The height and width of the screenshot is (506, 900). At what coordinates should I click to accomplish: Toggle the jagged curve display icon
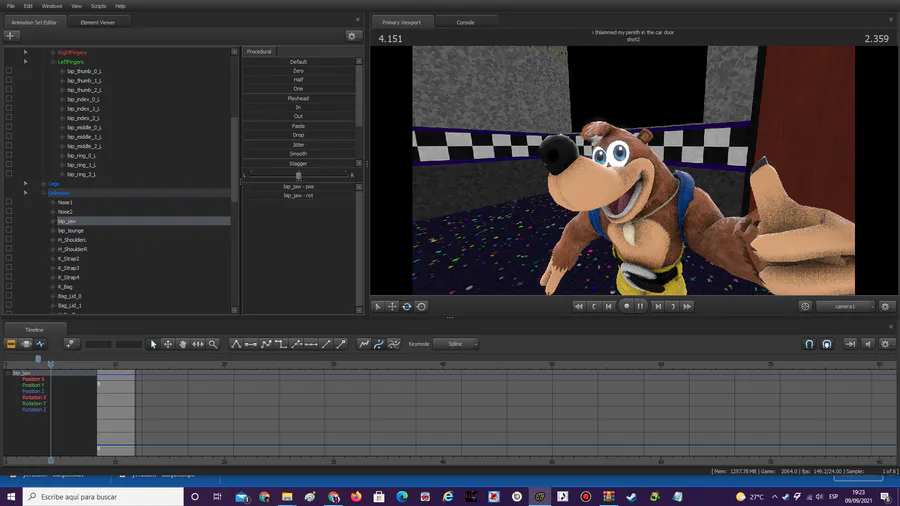[x=364, y=344]
